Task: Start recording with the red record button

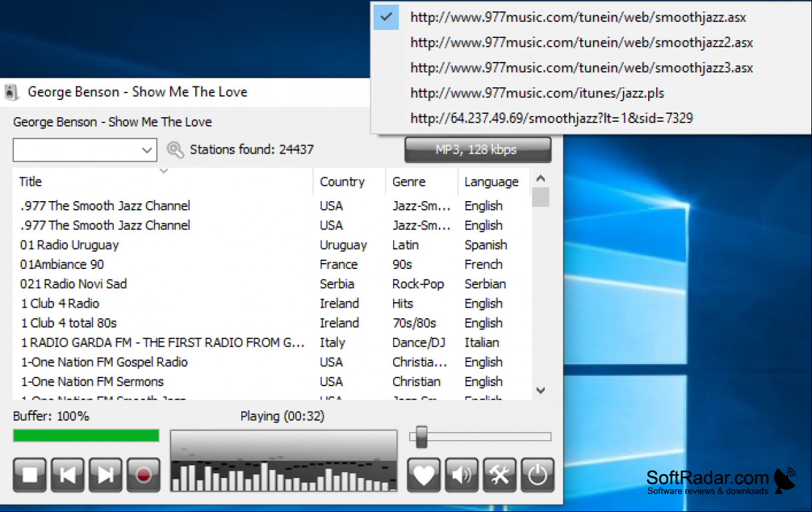Action: coord(144,475)
